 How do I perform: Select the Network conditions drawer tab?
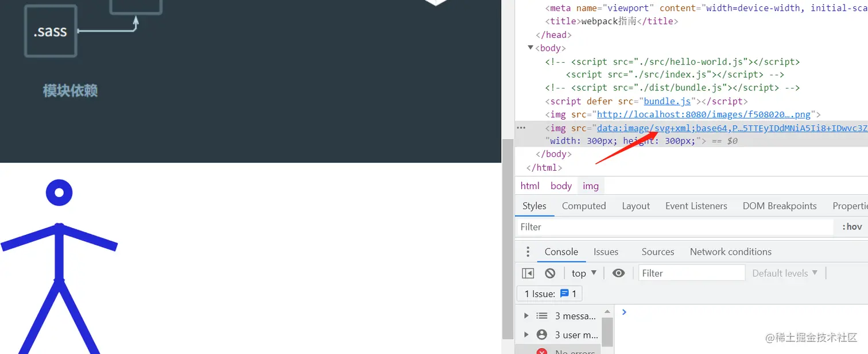tap(731, 252)
